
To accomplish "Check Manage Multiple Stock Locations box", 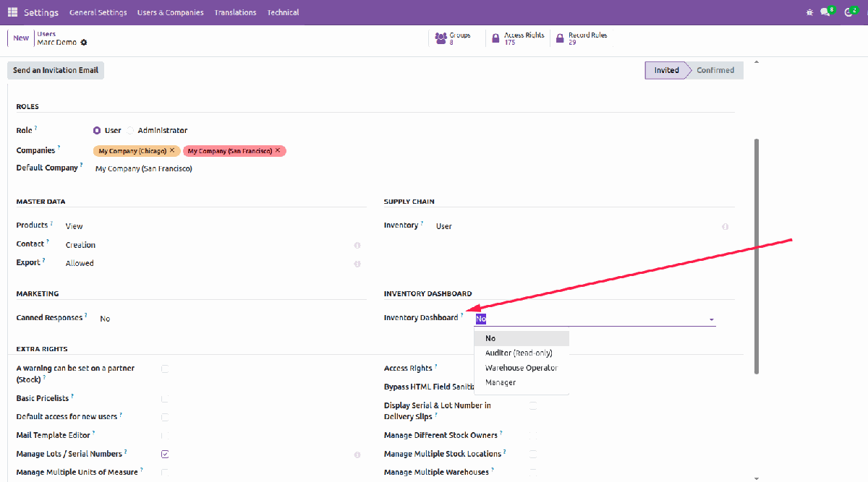I will coord(532,454).
